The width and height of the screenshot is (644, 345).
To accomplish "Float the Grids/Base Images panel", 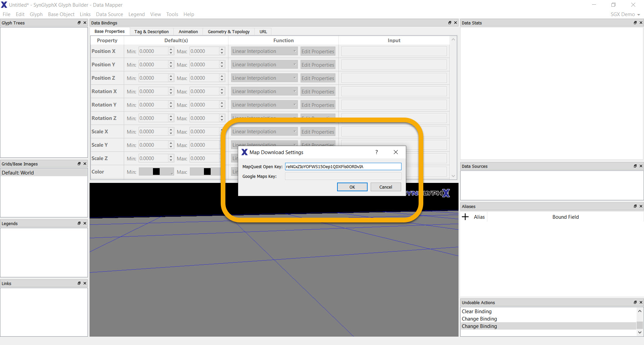I will 79,164.
